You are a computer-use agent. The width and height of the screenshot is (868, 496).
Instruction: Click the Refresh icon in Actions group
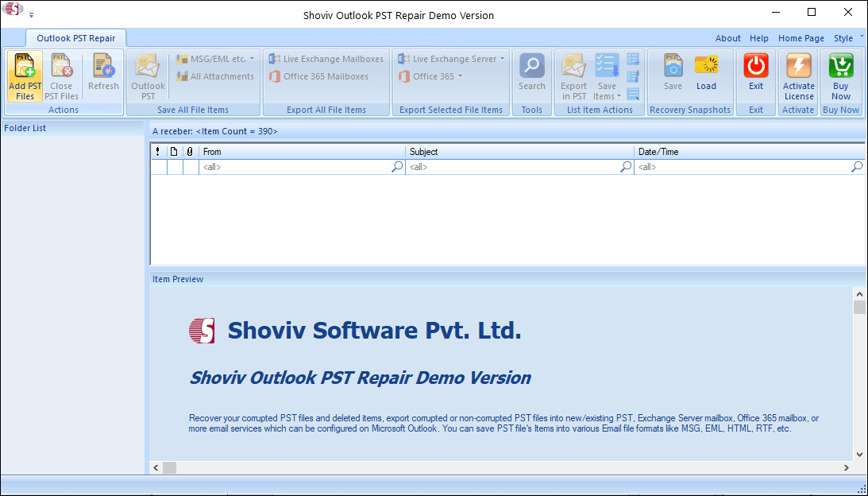click(x=103, y=67)
